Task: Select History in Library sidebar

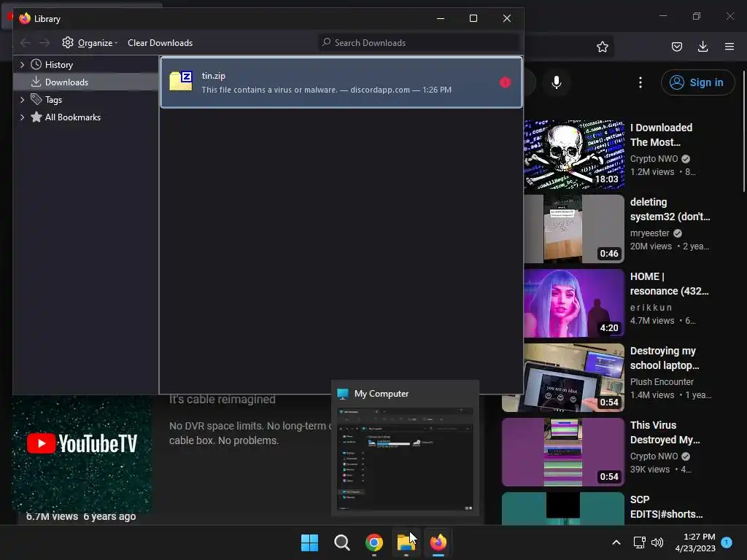Action: [58, 65]
